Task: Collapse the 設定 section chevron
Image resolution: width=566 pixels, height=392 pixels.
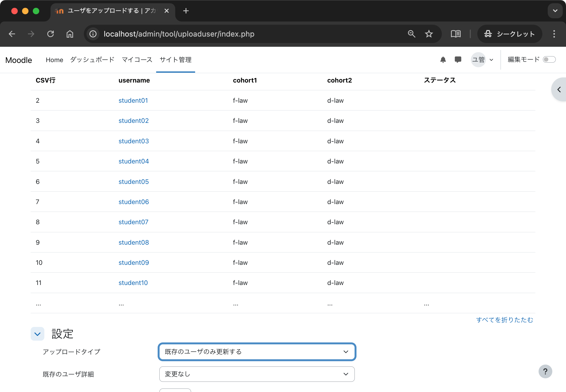Action: click(37, 334)
